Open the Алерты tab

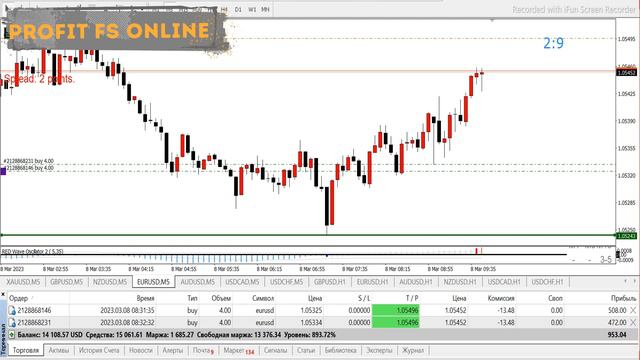[173, 350]
